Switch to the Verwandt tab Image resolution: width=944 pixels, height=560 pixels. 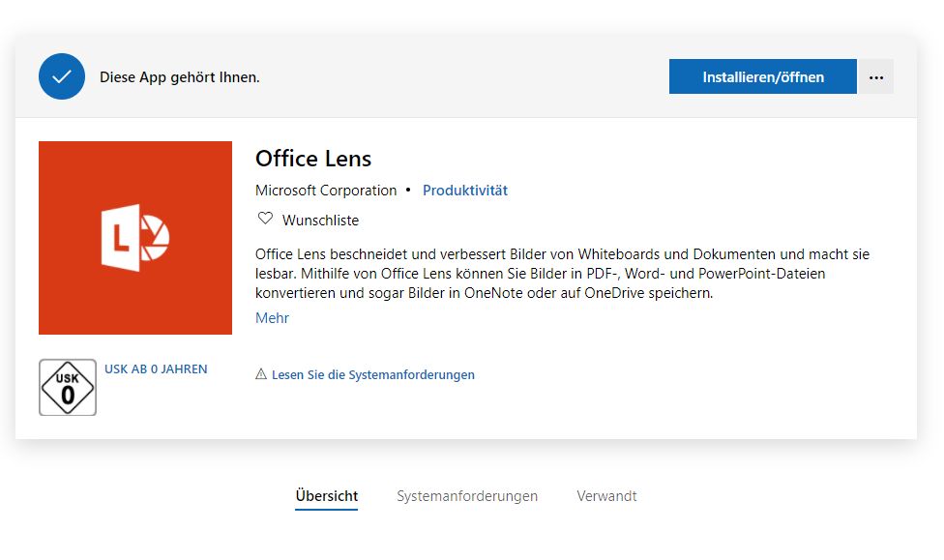606,496
